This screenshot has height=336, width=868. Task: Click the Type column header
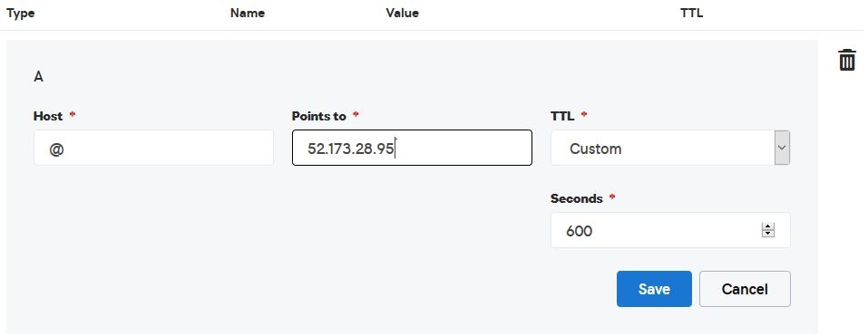coord(21,14)
